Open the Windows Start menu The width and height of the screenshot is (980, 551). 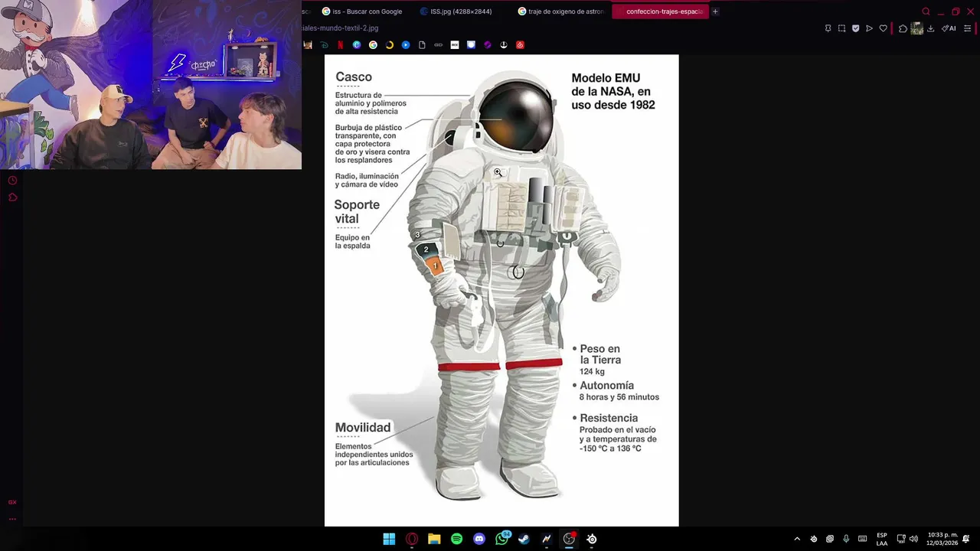coord(389,539)
